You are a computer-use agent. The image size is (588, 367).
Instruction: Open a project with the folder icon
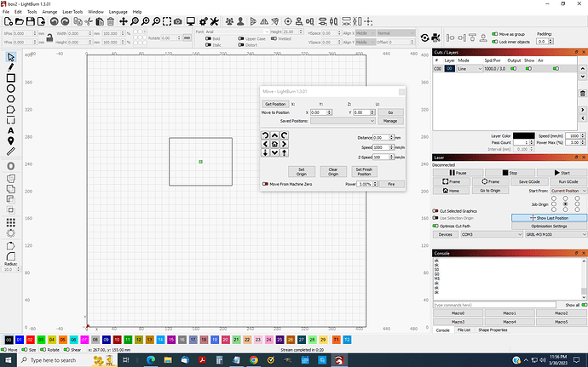[20, 21]
